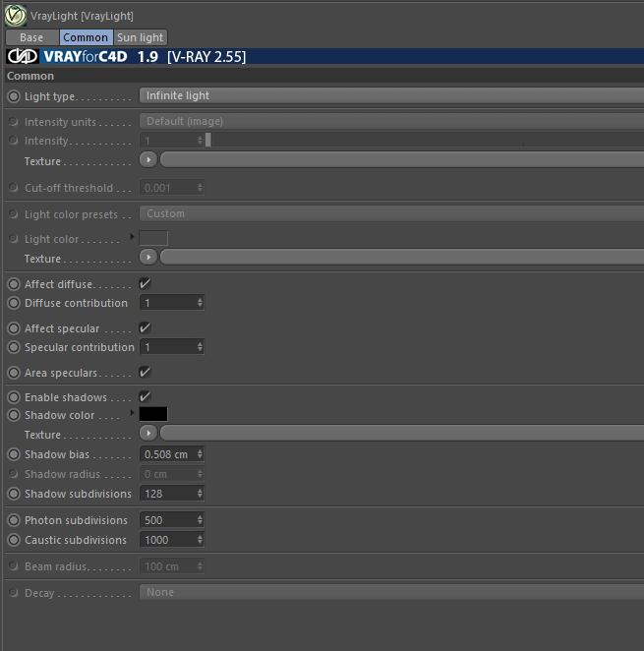The height and width of the screenshot is (651, 644).
Task: Click Photon subdivisions stepper arrows
Action: [200, 520]
